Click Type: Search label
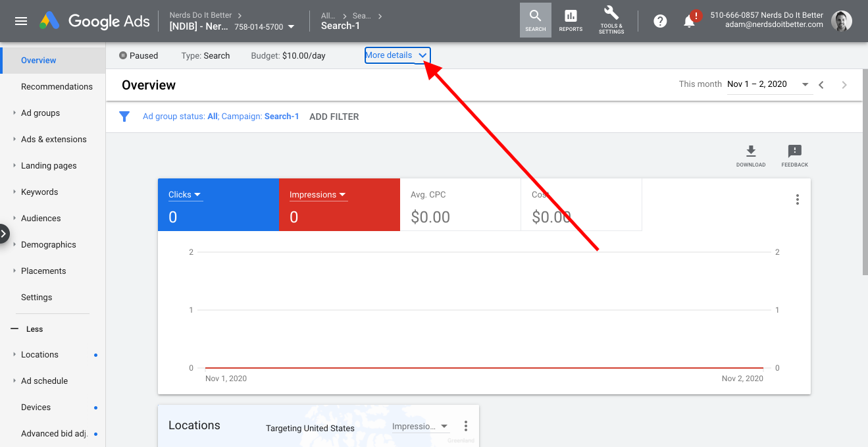 point(205,56)
